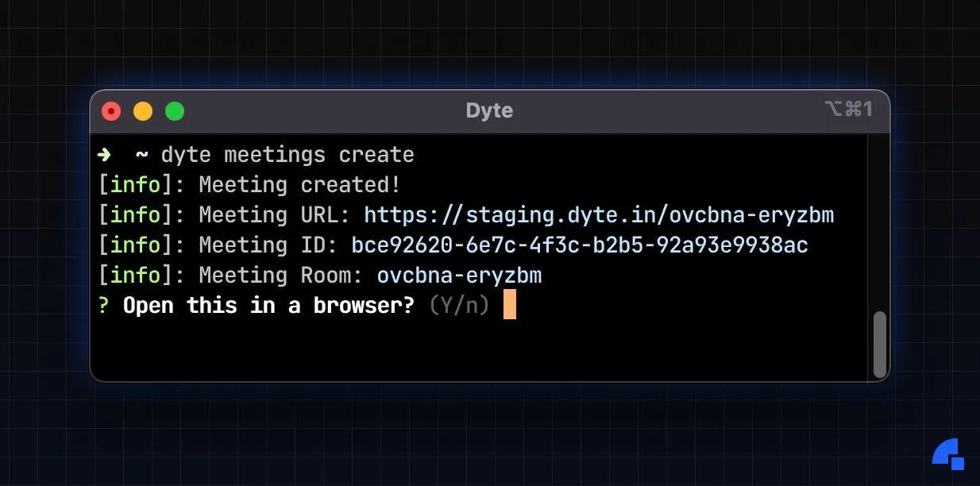Click the ⌥⌘1 shortcut indicator in title bar
Viewport: 980px width, 486px height.
point(848,109)
